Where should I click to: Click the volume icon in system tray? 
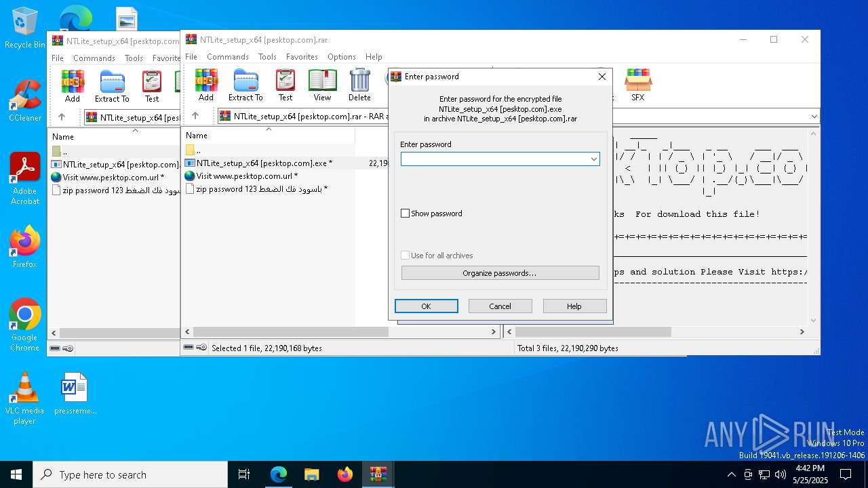coord(781,474)
